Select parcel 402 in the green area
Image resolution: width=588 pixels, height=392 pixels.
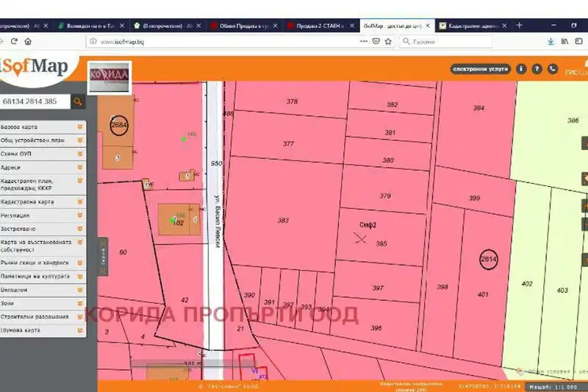[x=527, y=284]
